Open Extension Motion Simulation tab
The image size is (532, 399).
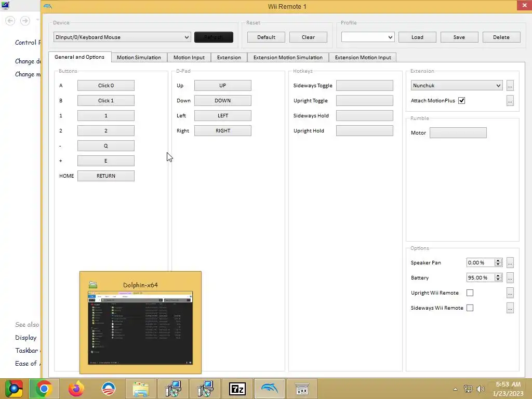(x=288, y=58)
